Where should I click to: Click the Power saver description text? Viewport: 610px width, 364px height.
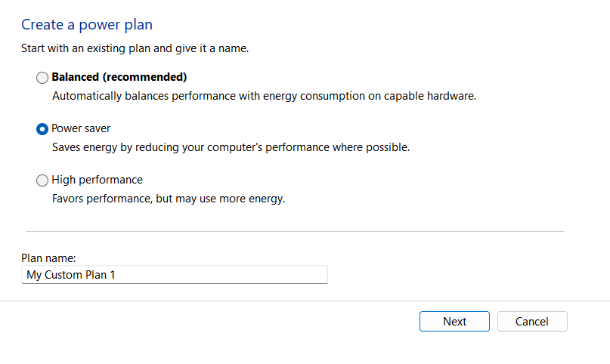tap(231, 147)
